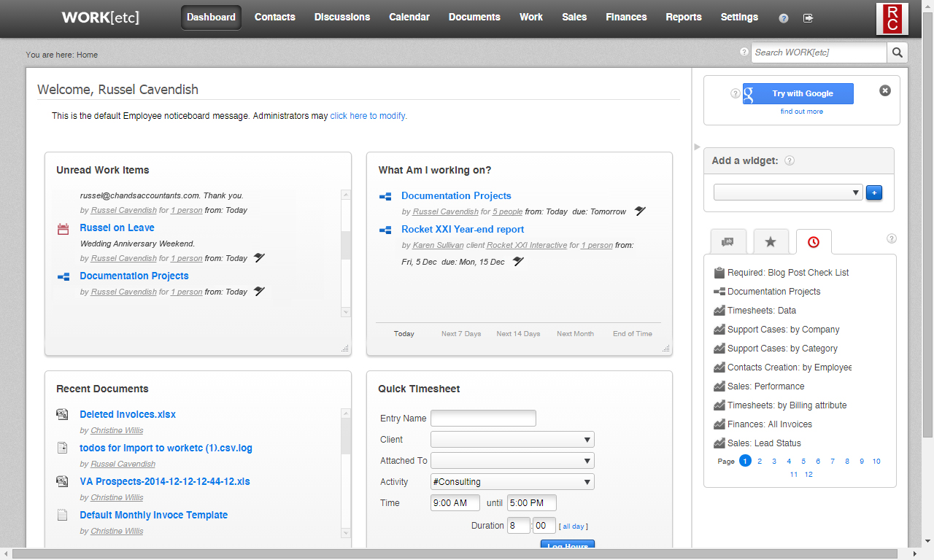Click the RC user avatar
This screenshot has height=560, width=934.
pyautogui.click(x=892, y=18)
